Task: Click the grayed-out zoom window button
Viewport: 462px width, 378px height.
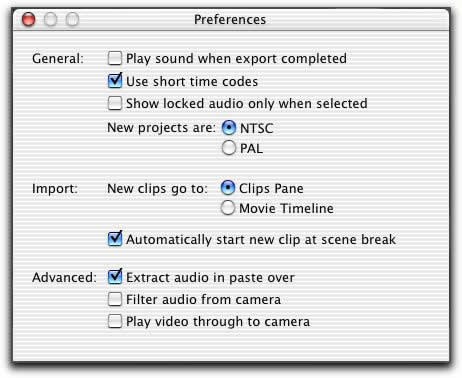Action: coord(72,19)
